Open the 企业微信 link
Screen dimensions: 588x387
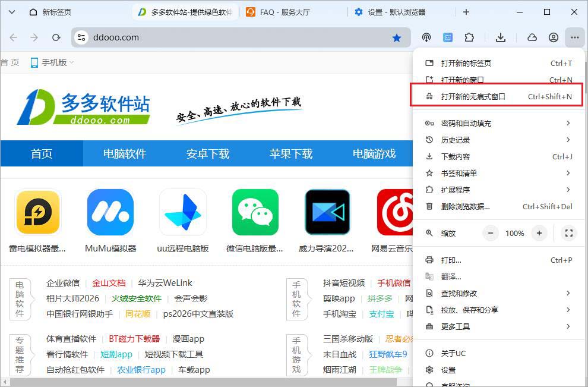click(x=63, y=283)
